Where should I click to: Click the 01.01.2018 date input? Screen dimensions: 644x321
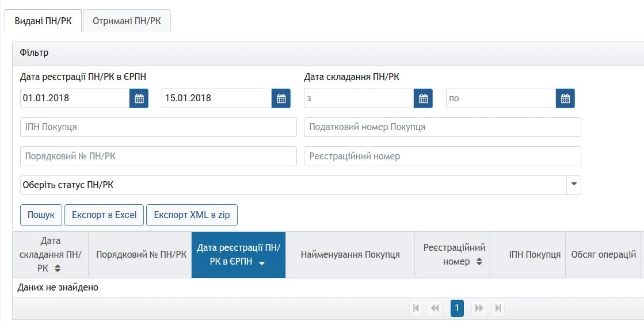coord(75,98)
